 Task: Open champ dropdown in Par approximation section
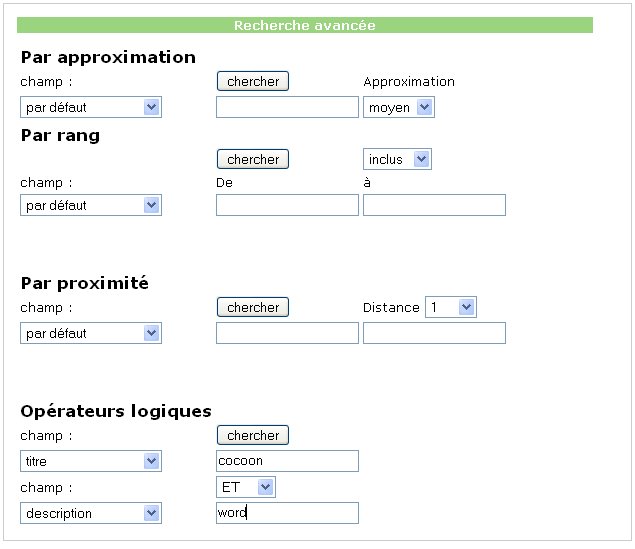(x=91, y=107)
